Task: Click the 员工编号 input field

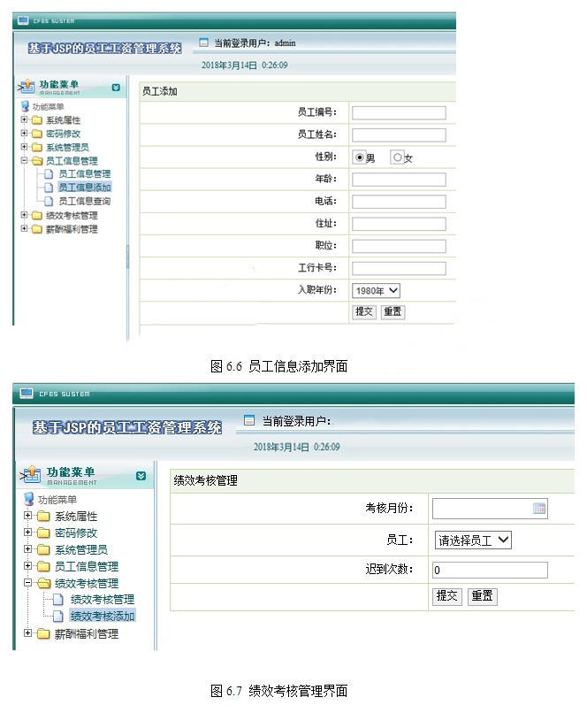Action: pos(399,113)
